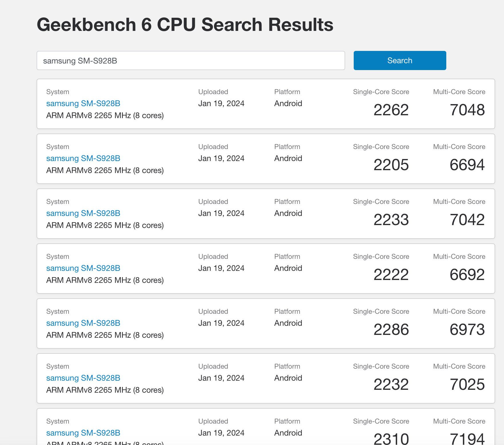The image size is (504, 445).
Task: Open the SM-S928B link scoring 2310 single-core
Action: pyautogui.click(x=83, y=433)
